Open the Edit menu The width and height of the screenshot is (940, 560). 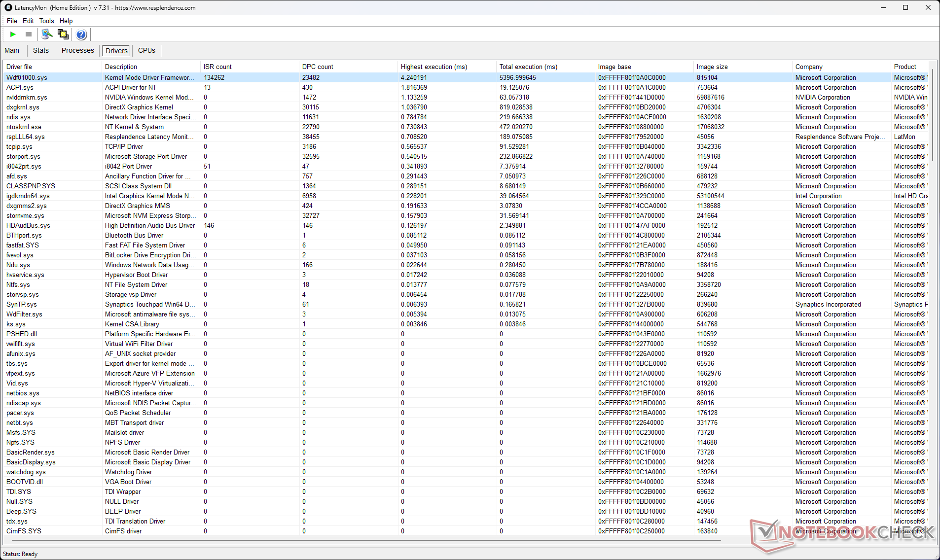28,21
